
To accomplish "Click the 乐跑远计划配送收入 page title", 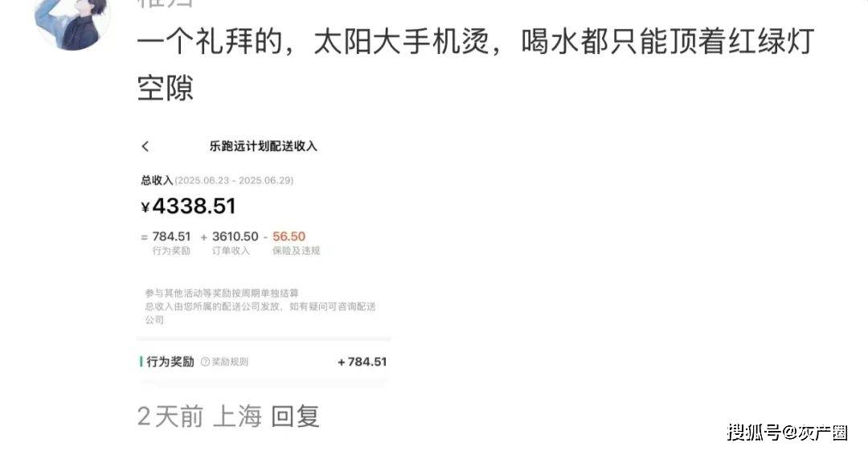I will click(263, 146).
